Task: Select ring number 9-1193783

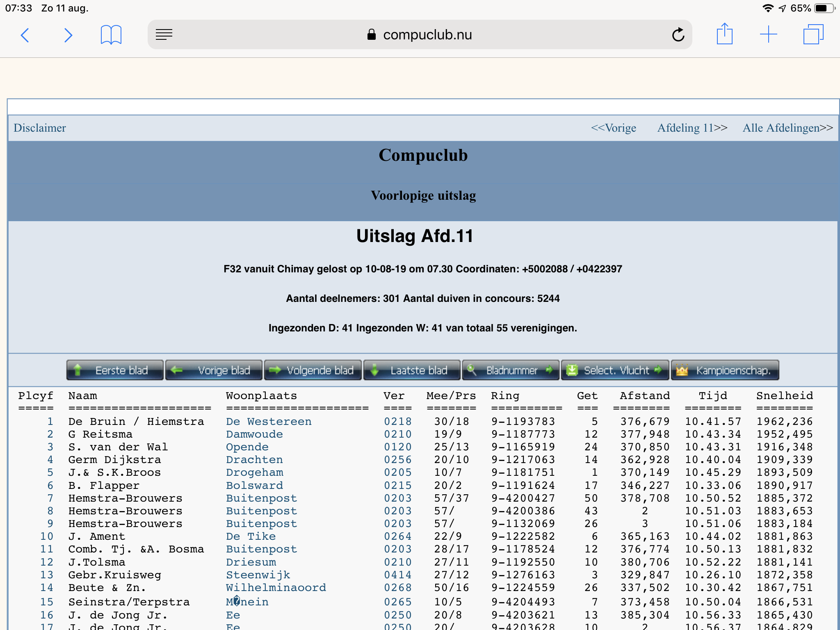Action: 523,422
